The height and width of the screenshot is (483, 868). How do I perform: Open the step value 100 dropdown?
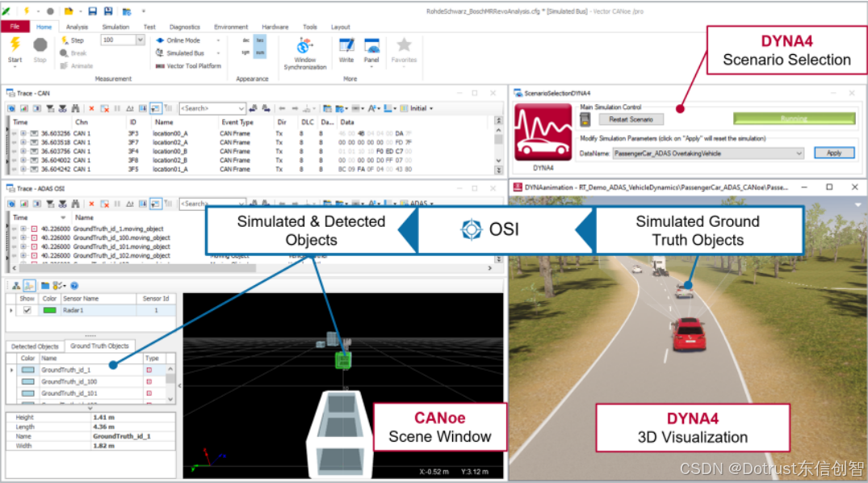coord(140,40)
